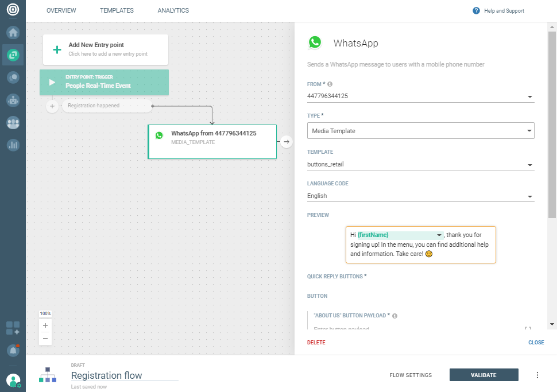Image resolution: width=557 pixels, height=392 pixels.
Task: Open the People icon in sidebar
Action: [13, 122]
